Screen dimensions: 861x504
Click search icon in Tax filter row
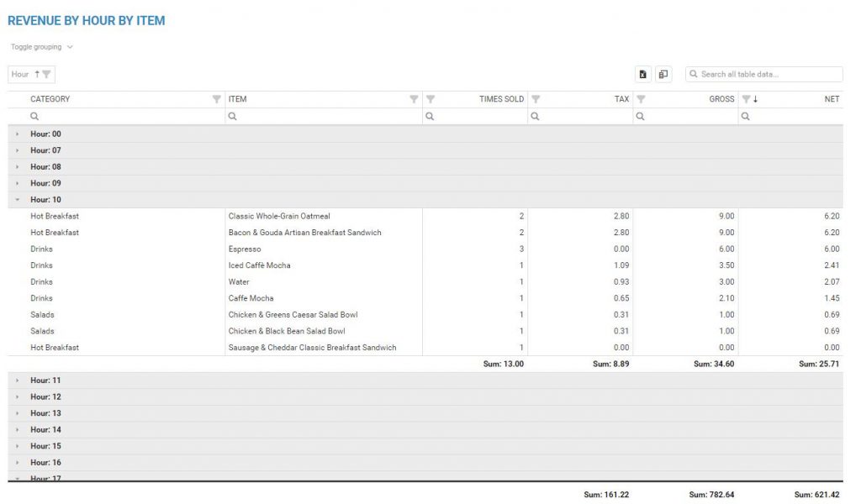click(x=535, y=116)
